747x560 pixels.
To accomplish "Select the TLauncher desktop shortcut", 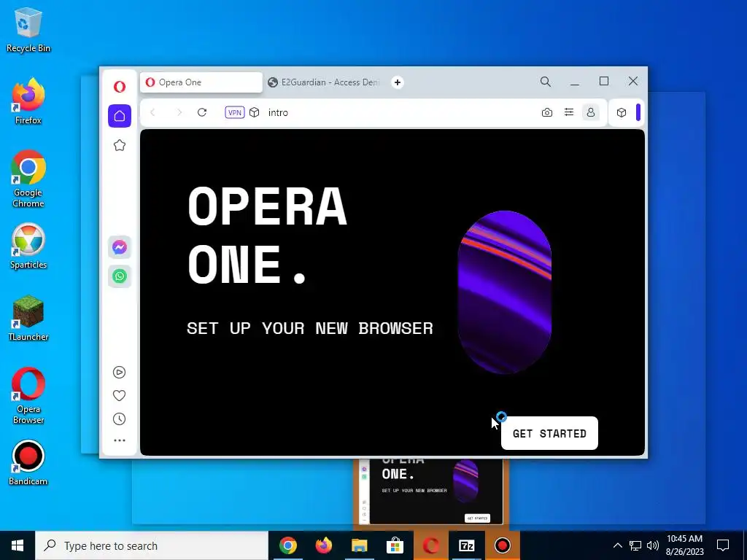I will pyautogui.click(x=28, y=318).
